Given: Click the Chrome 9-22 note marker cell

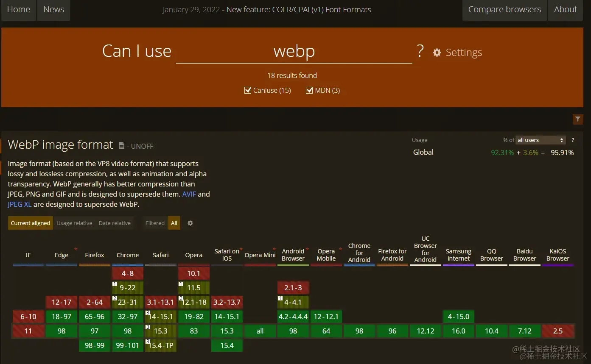Looking at the screenshot, I should (128, 288).
